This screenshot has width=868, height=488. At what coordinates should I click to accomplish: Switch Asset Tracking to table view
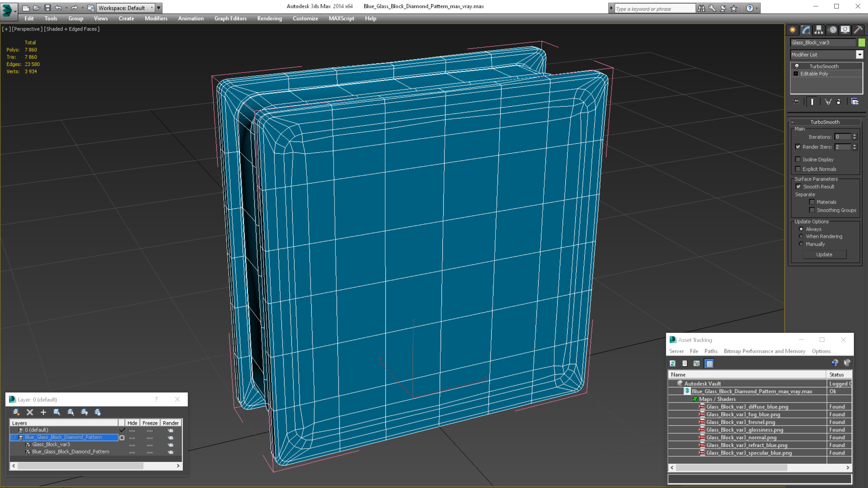[709, 363]
